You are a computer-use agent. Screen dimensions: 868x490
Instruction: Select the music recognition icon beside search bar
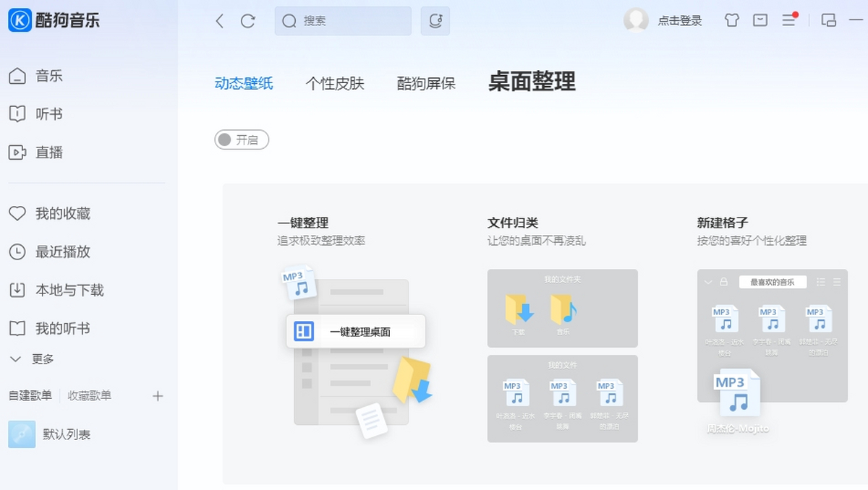point(435,21)
